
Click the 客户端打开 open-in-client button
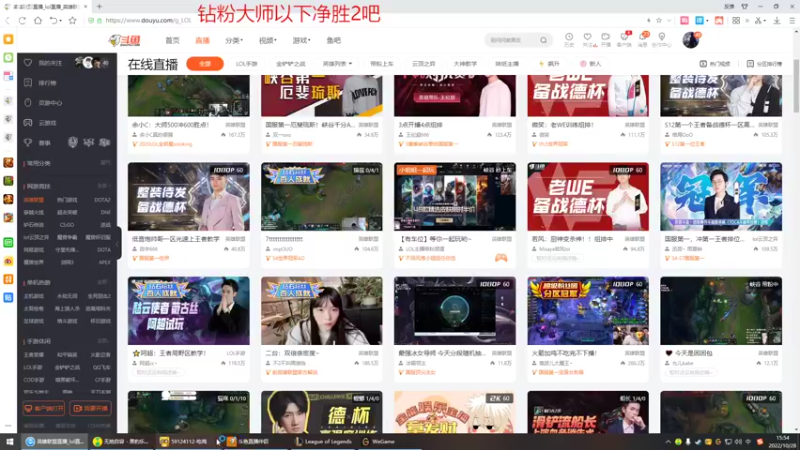click(x=43, y=408)
